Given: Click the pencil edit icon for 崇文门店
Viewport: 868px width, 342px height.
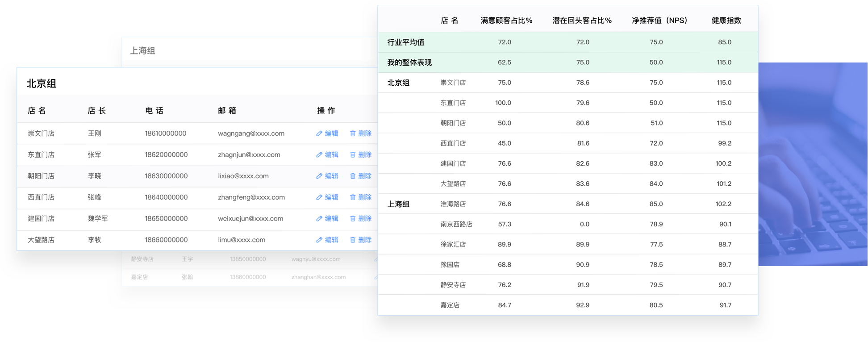Looking at the screenshot, I should coord(319,133).
